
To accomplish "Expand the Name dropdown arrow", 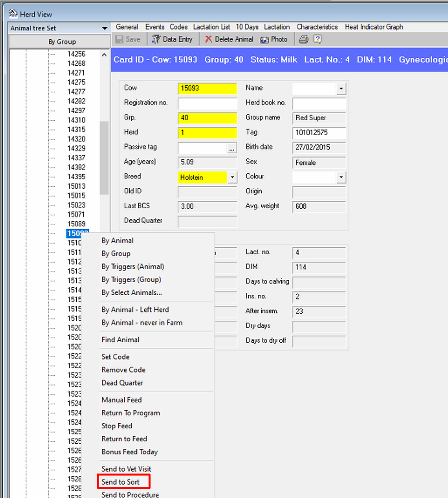I will [341, 89].
